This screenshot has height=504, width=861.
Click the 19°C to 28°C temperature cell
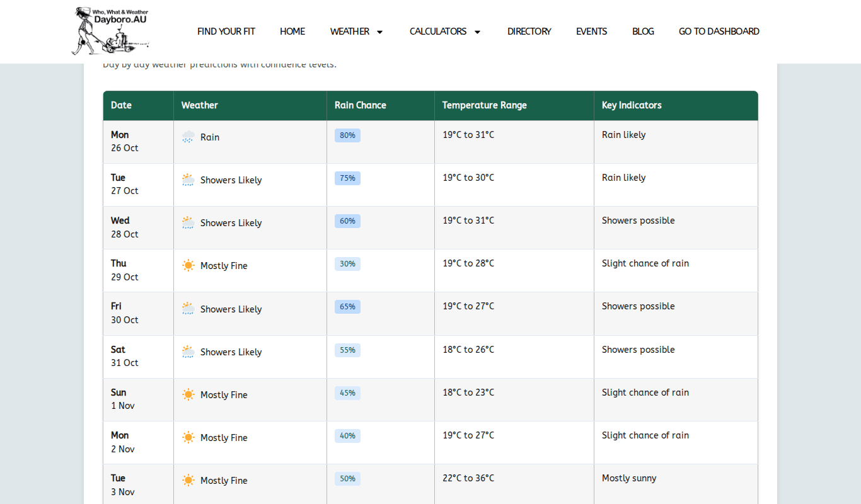point(514,270)
